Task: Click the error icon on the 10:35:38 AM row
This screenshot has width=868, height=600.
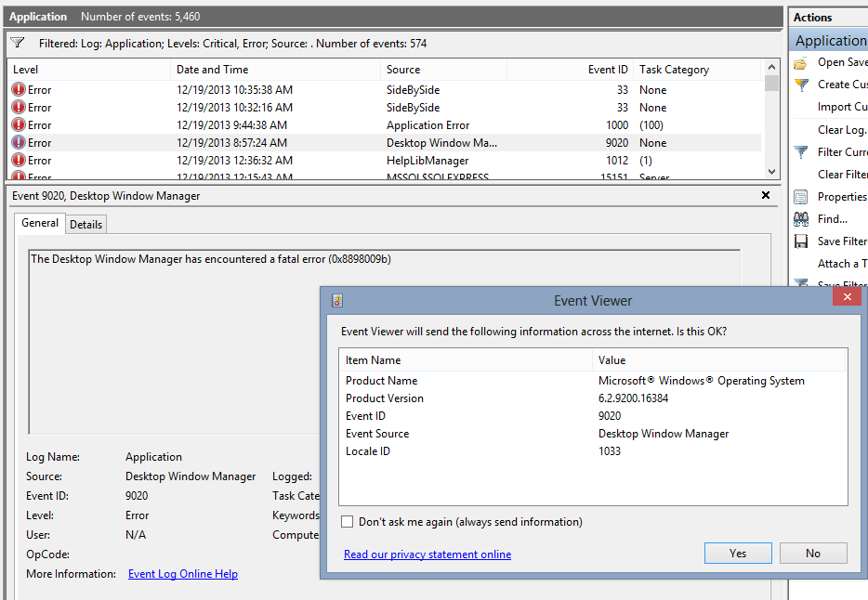Action: pyautogui.click(x=19, y=89)
